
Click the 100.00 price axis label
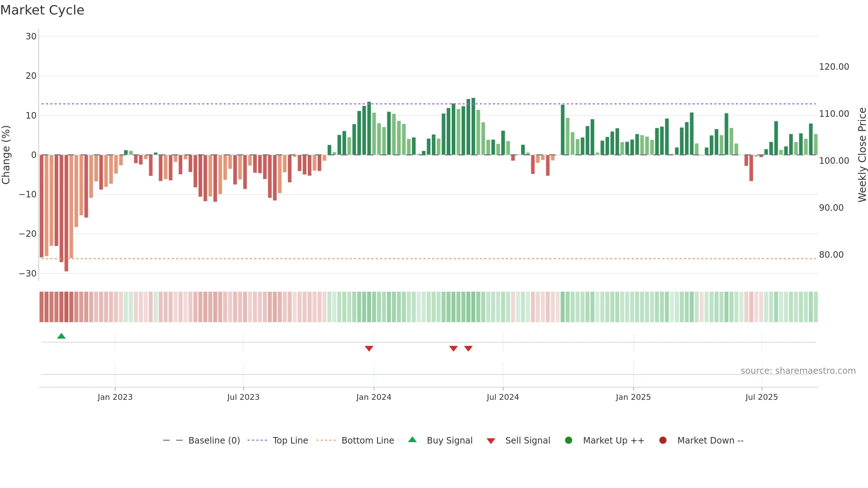coord(834,160)
